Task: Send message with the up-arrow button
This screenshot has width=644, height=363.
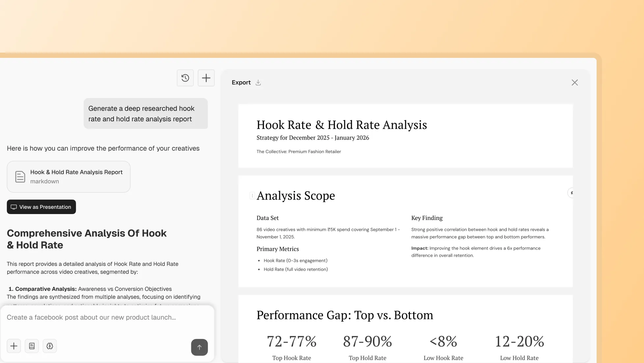Action: click(199, 347)
